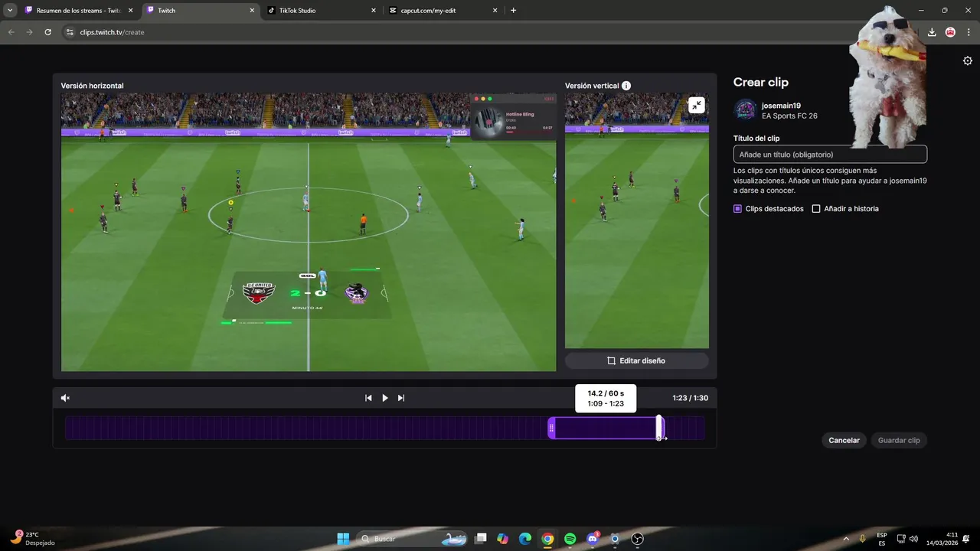The height and width of the screenshot is (551, 980).
Task: Skip to the clip end
Action: (401, 398)
